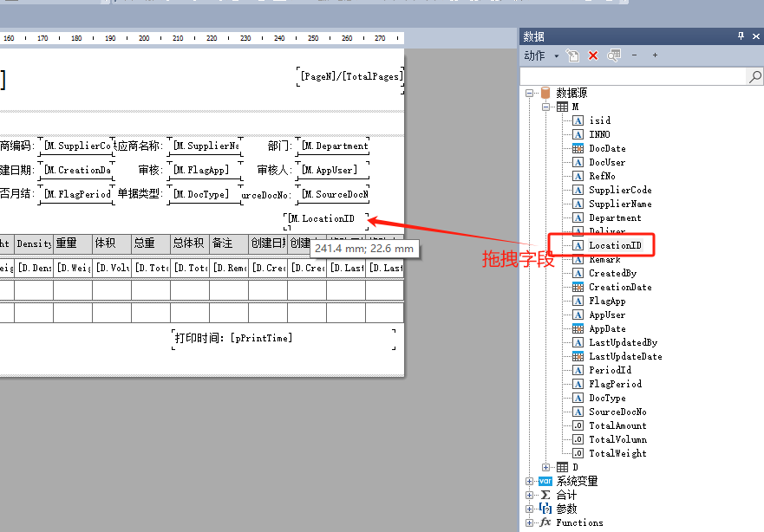
Task: Select the DocUser field
Action: pos(607,162)
